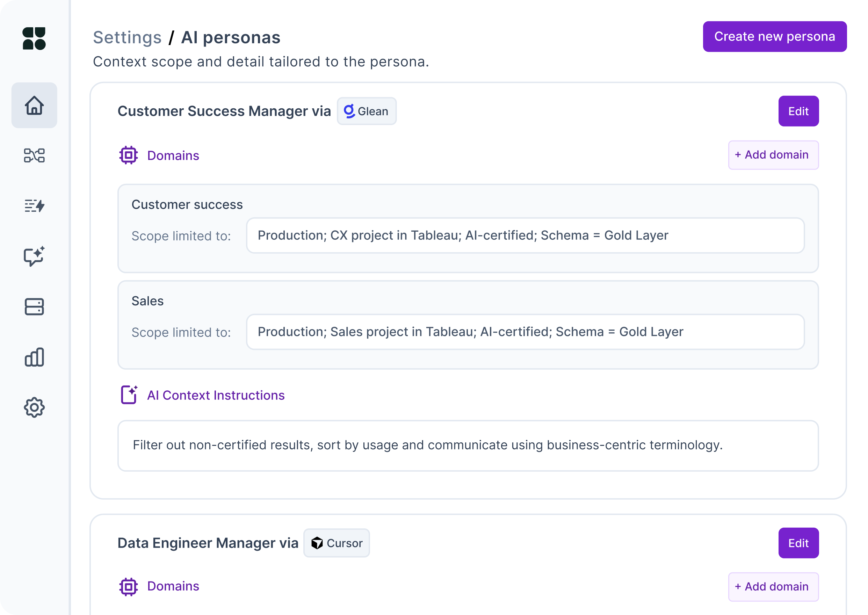Add a domain to the Data Engineer Manager persona

[773, 587]
